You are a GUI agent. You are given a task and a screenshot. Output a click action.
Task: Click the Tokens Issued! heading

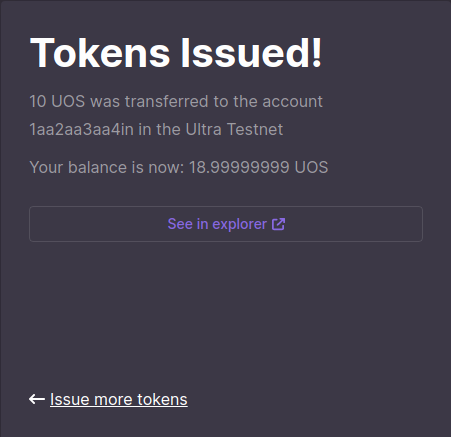[x=176, y=53]
